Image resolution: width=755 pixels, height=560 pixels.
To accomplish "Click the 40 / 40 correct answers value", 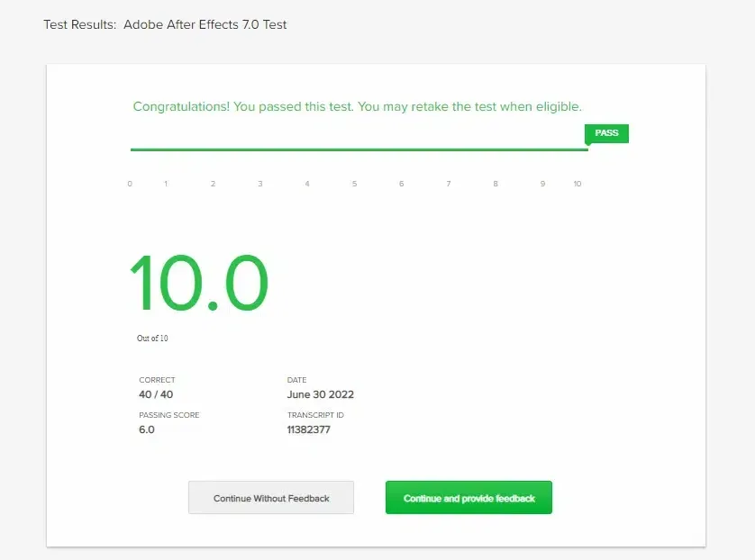I will [x=156, y=394].
